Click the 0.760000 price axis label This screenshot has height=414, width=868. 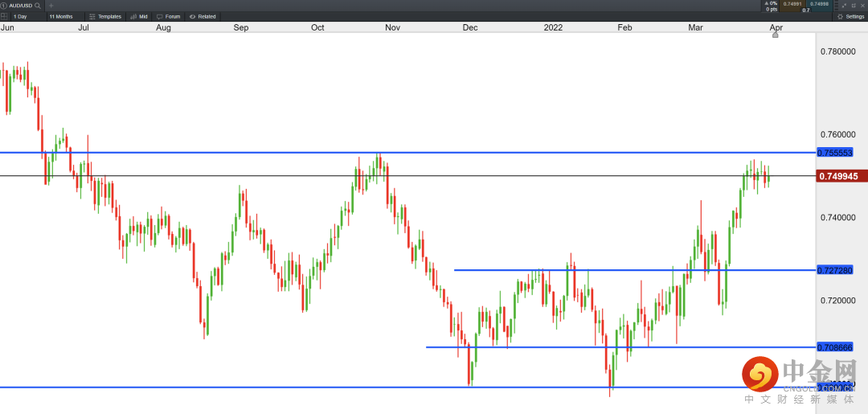(838, 134)
